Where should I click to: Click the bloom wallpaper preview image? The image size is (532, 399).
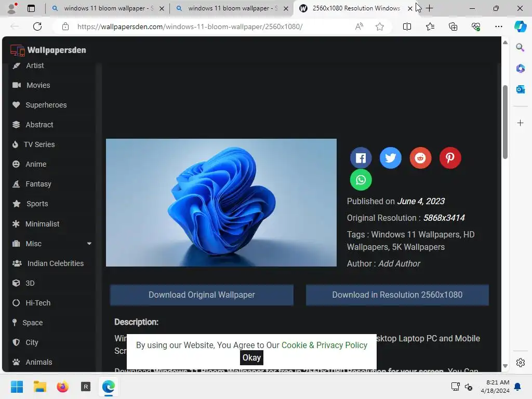point(221,203)
